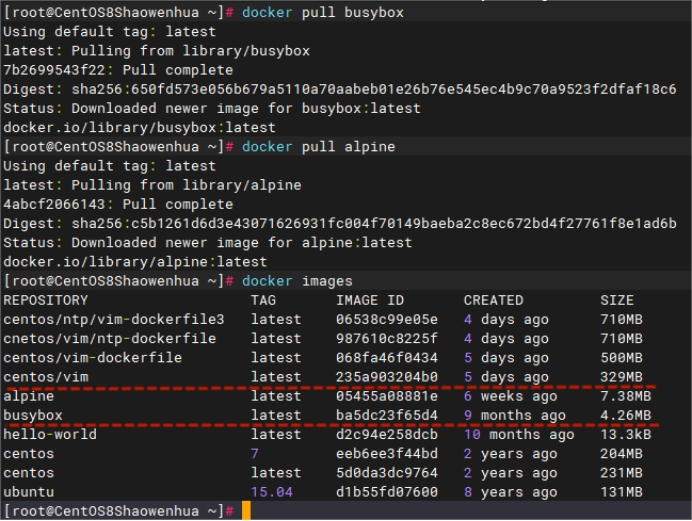Click the TAG column header
Image resolution: width=692 pixels, height=521 pixels.
[263, 300]
